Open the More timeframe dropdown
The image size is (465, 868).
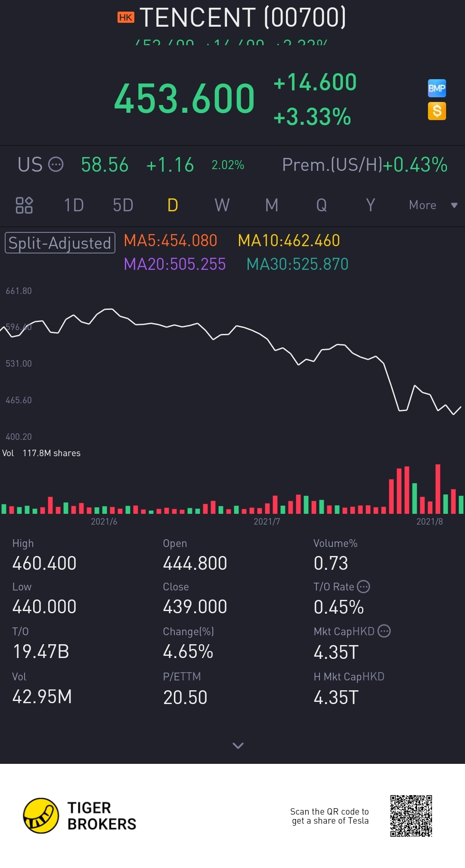point(433,205)
